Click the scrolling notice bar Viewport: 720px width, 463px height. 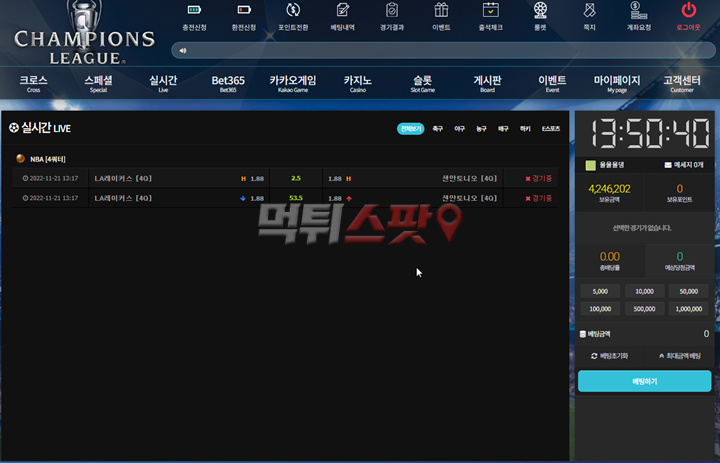tap(444, 51)
